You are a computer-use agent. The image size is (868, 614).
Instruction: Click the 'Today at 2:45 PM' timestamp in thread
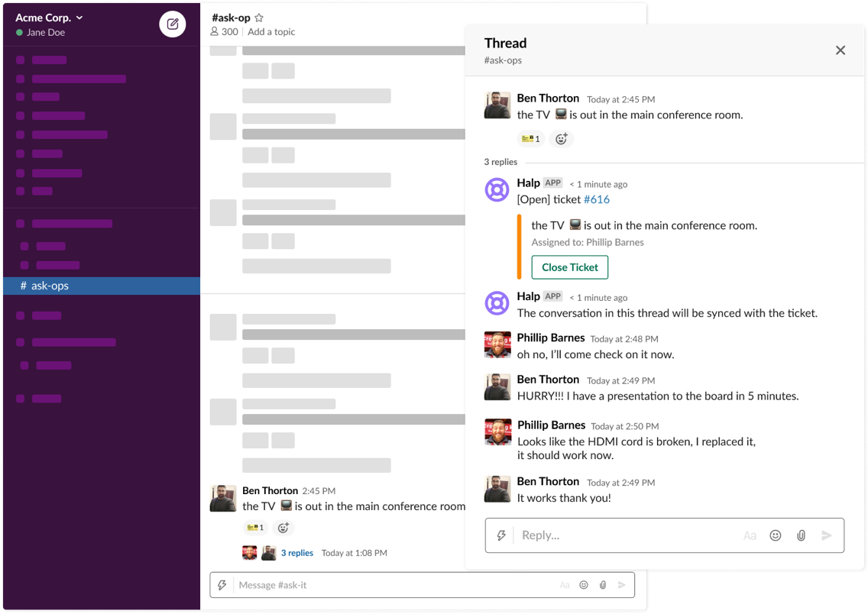(620, 99)
